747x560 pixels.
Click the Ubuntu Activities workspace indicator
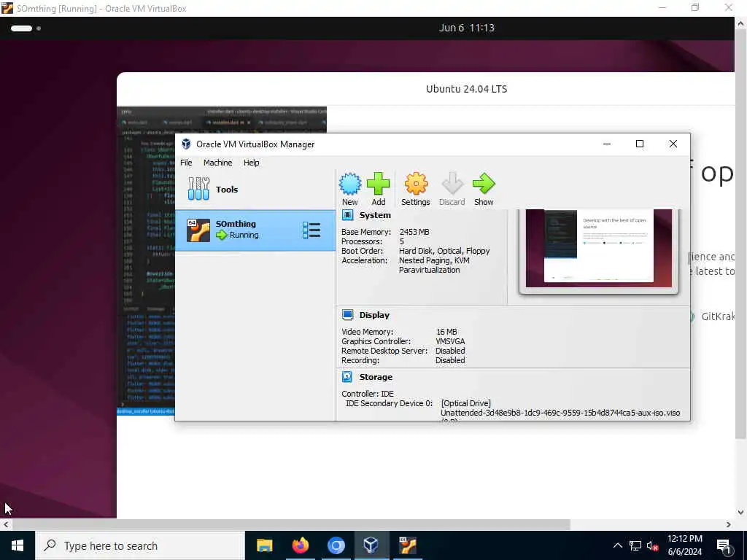pyautogui.click(x=26, y=28)
